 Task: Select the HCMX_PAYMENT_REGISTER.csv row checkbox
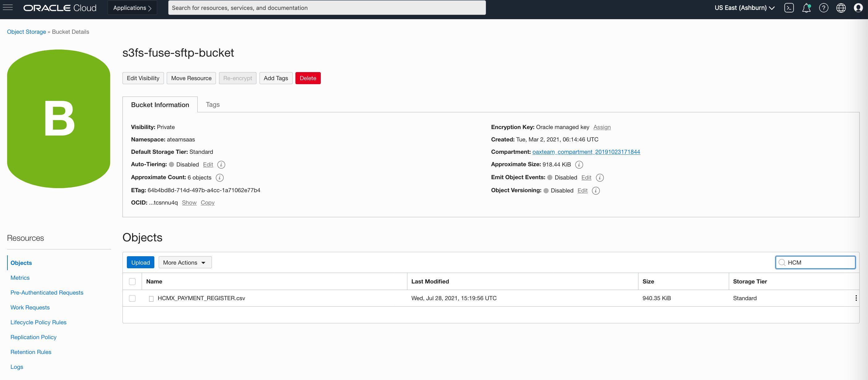coord(132,298)
